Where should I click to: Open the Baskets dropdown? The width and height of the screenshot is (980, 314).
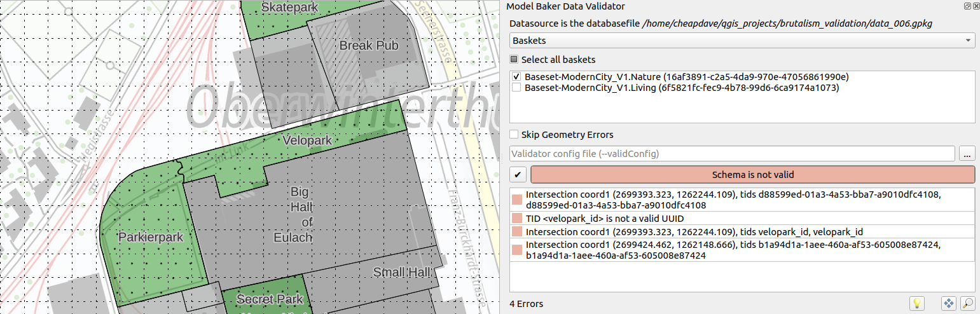[x=742, y=41]
